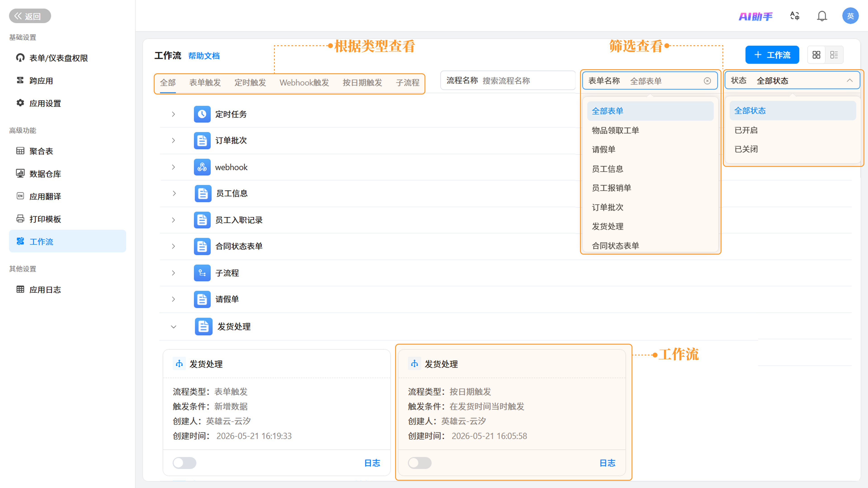The height and width of the screenshot is (488, 868).
Task: Select the 定时触发 tab
Action: (x=250, y=83)
